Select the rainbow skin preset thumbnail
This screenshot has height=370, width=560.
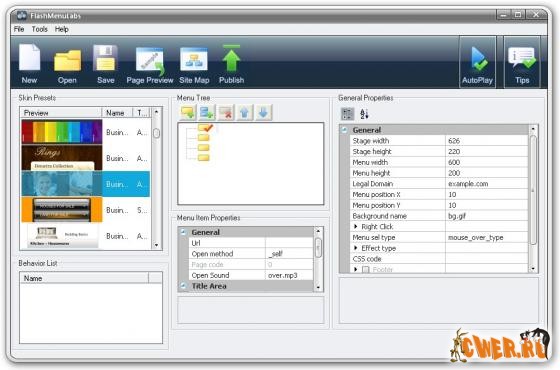click(61, 132)
